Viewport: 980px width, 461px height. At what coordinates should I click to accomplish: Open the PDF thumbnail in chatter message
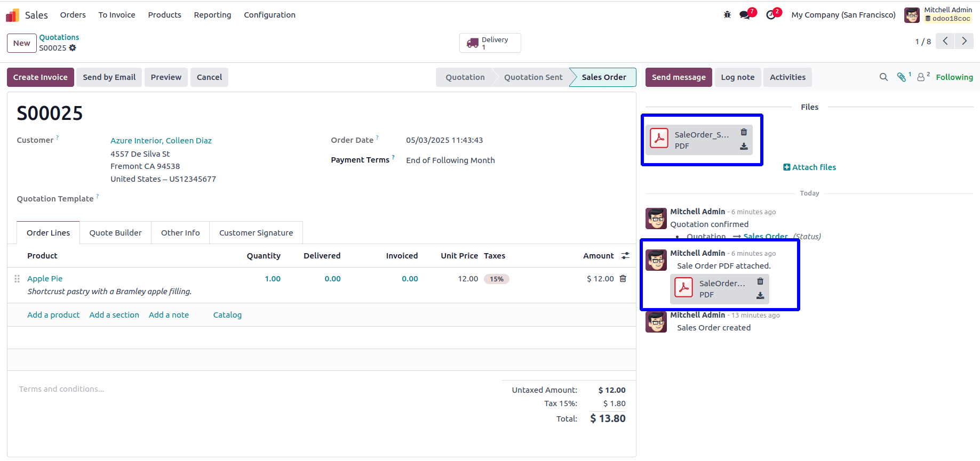(x=684, y=287)
